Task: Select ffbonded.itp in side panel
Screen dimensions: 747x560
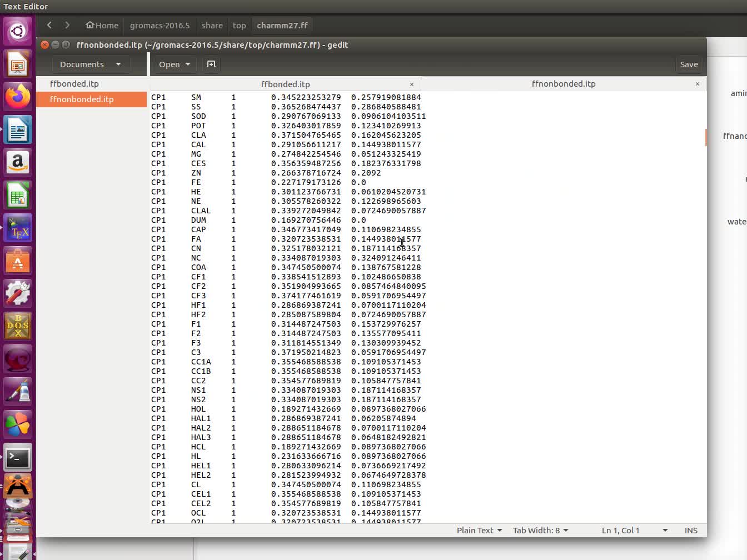Action: pyautogui.click(x=91, y=84)
